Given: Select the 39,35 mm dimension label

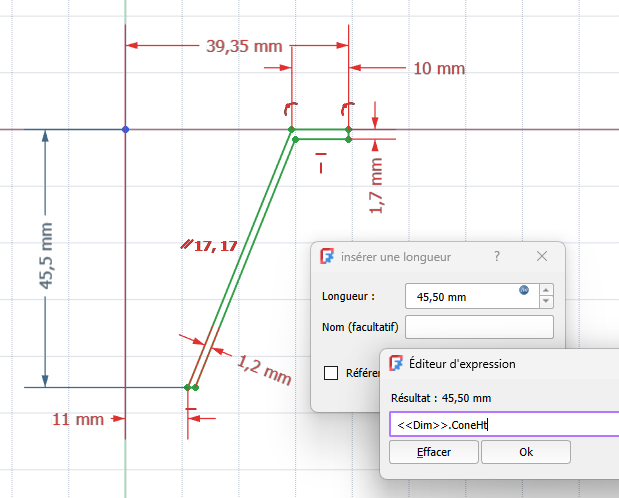Looking at the screenshot, I should [x=243, y=46].
